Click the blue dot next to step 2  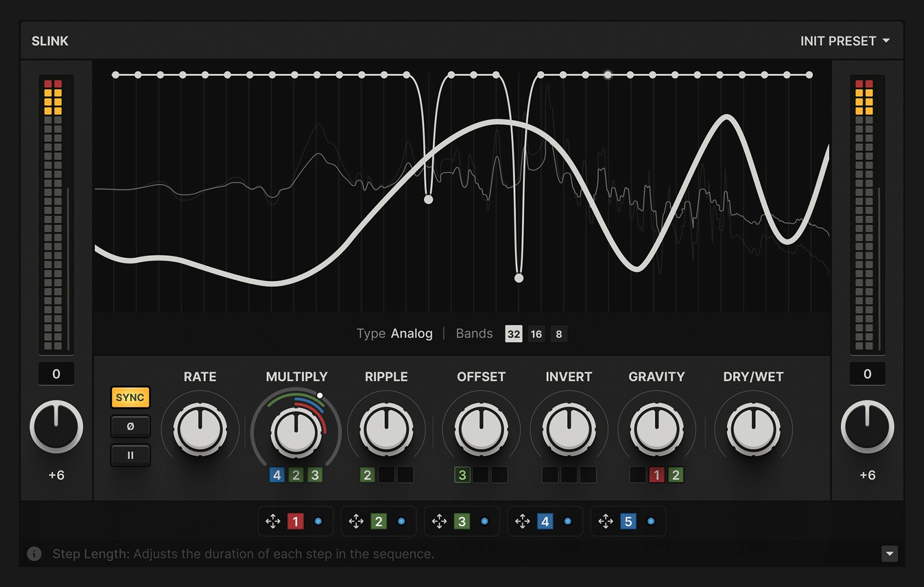click(402, 521)
